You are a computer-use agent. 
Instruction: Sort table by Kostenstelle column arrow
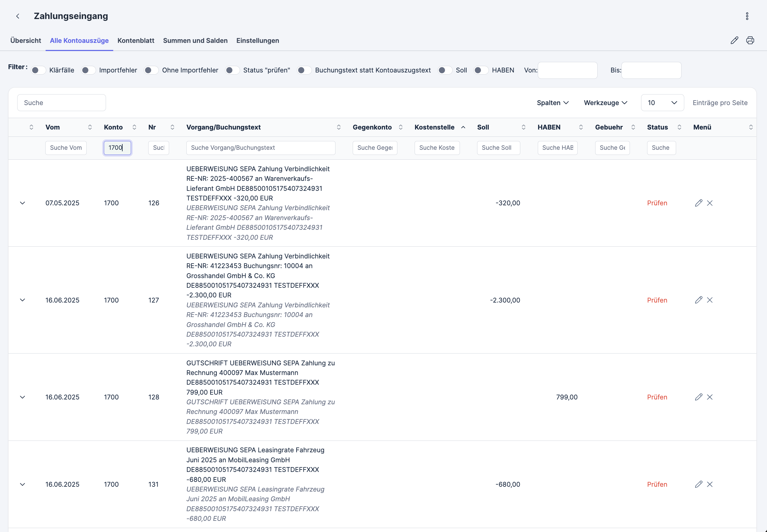[x=463, y=127]
